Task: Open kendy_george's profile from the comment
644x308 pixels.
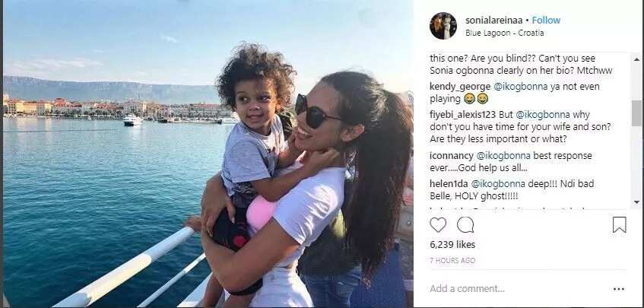Action: click(459, 87)
